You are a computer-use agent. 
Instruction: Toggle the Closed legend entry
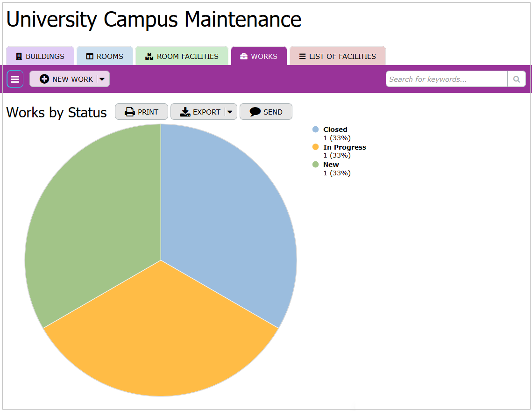click(335, 130)
